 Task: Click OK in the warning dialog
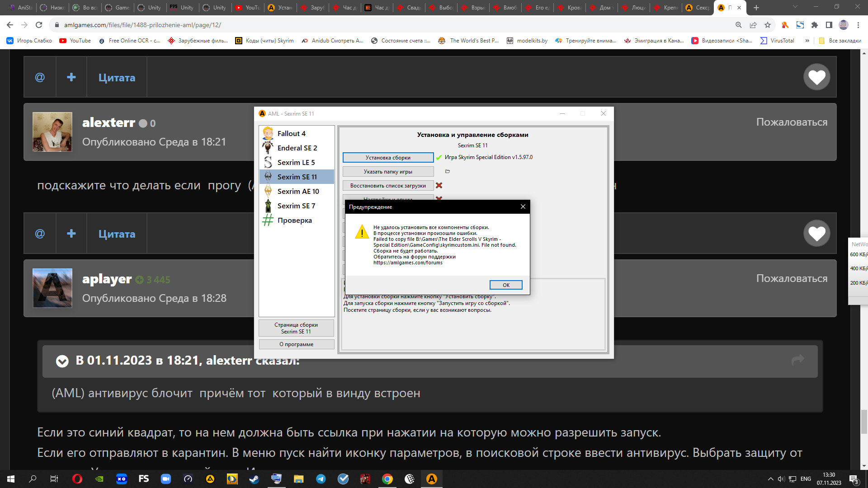tap(506, 285)
